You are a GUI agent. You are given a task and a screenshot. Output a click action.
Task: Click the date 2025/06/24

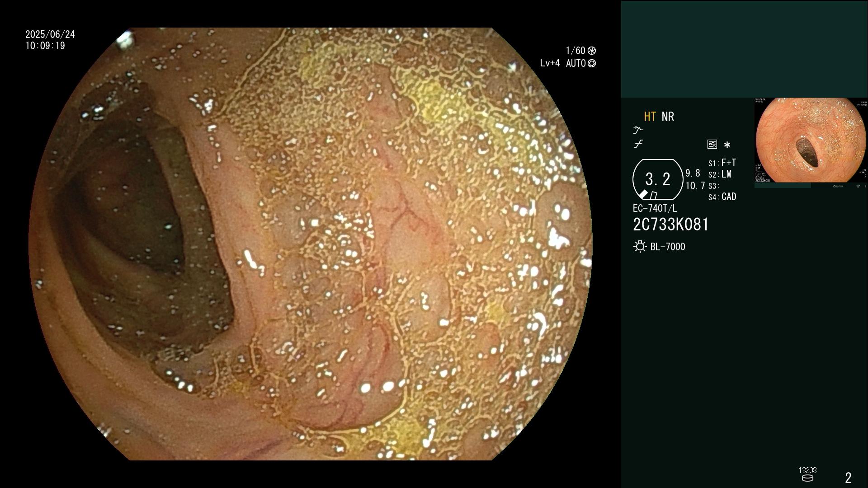50,34
